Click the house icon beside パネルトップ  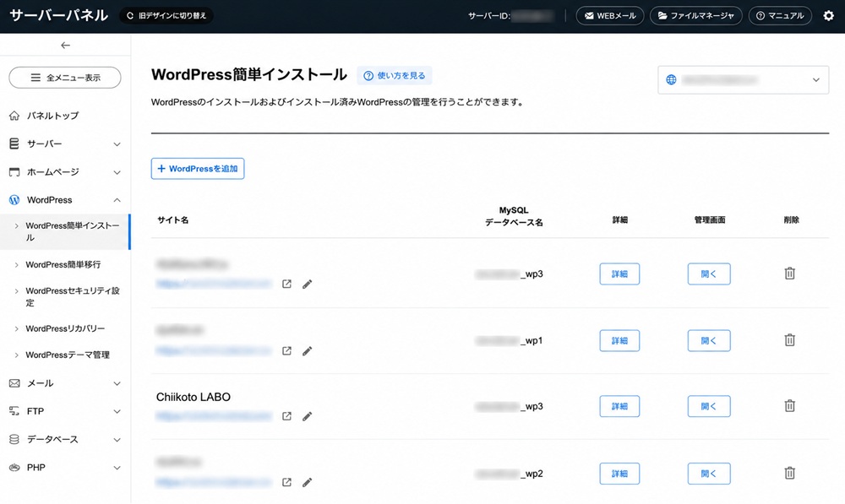(14, 115)
